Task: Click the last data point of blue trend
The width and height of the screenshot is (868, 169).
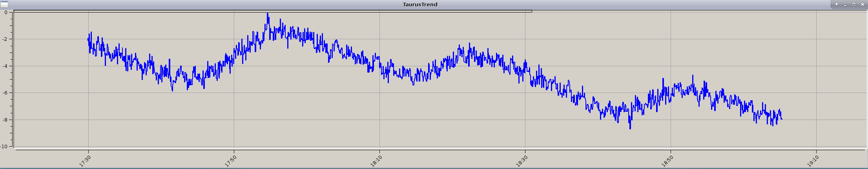Action: (782, 119)
